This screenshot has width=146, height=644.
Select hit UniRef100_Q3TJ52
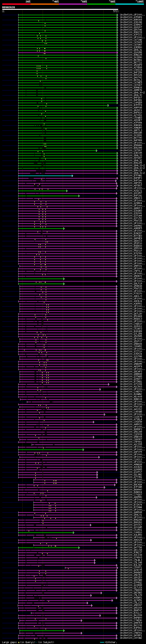coord(131,218)
